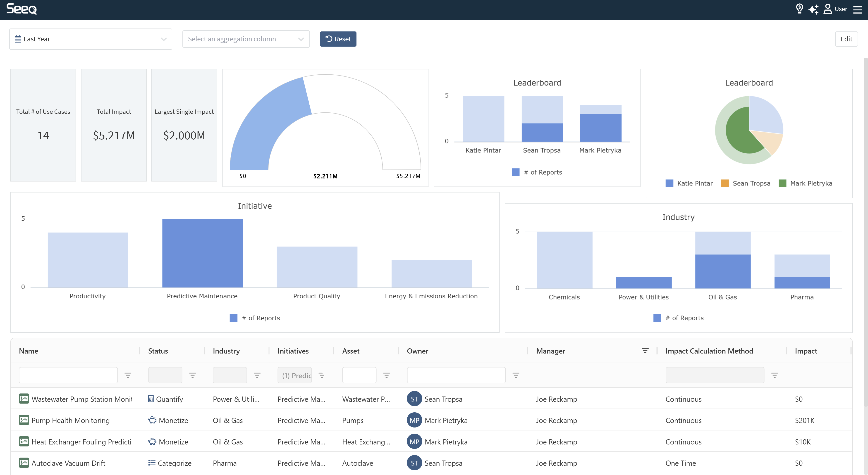Viewport: 868px width, 475px height.
Task: Click the Name filter text field
Action: (68, 375)
